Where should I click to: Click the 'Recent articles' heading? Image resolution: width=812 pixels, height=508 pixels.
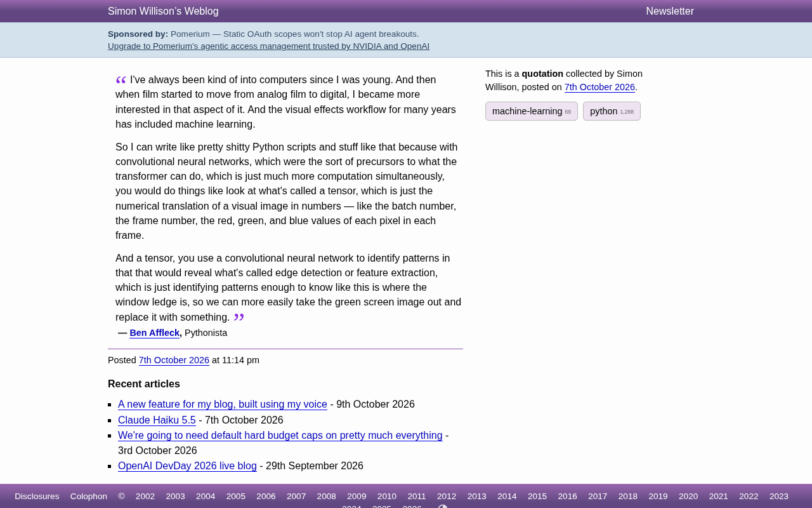coord(144,384)
